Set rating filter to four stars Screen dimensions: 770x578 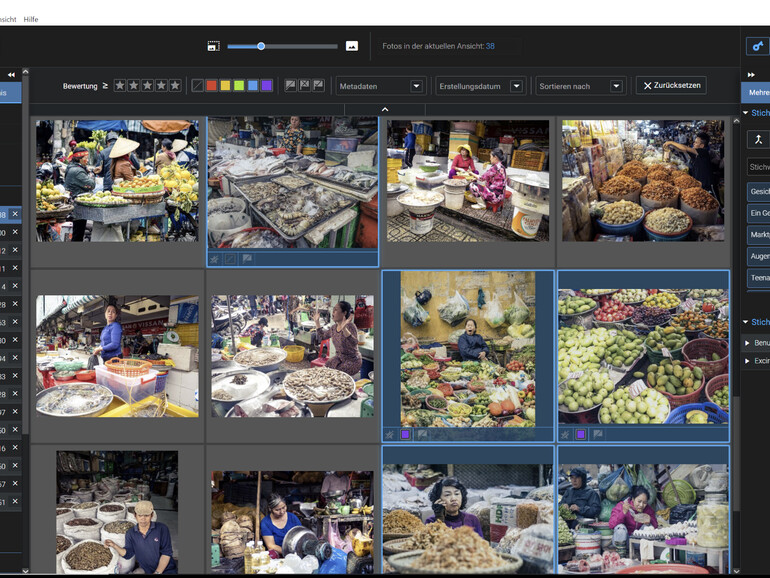coord(161,85)
